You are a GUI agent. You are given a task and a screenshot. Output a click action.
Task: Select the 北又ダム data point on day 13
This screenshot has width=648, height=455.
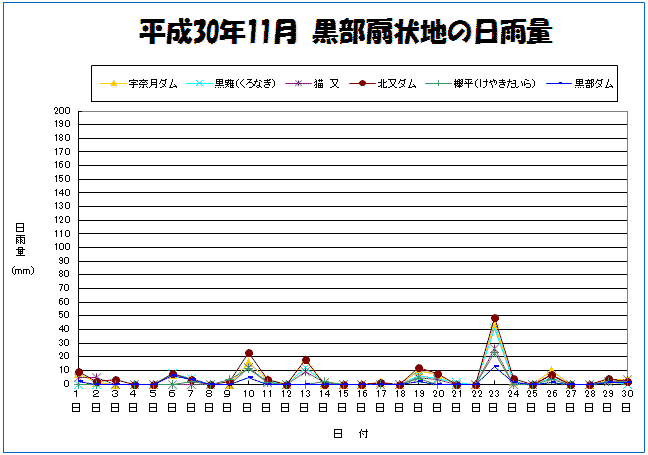pos(306,360)
